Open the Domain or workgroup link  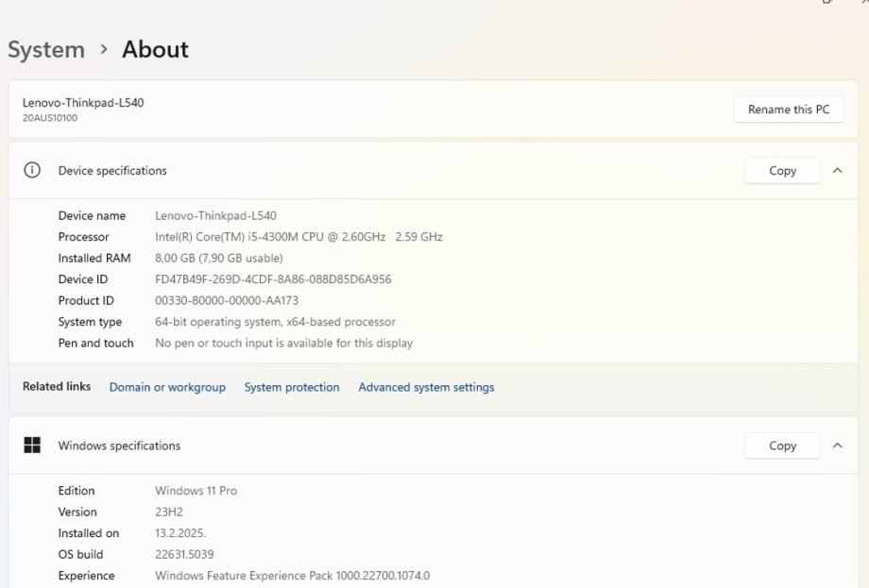(x=167, y=387)
